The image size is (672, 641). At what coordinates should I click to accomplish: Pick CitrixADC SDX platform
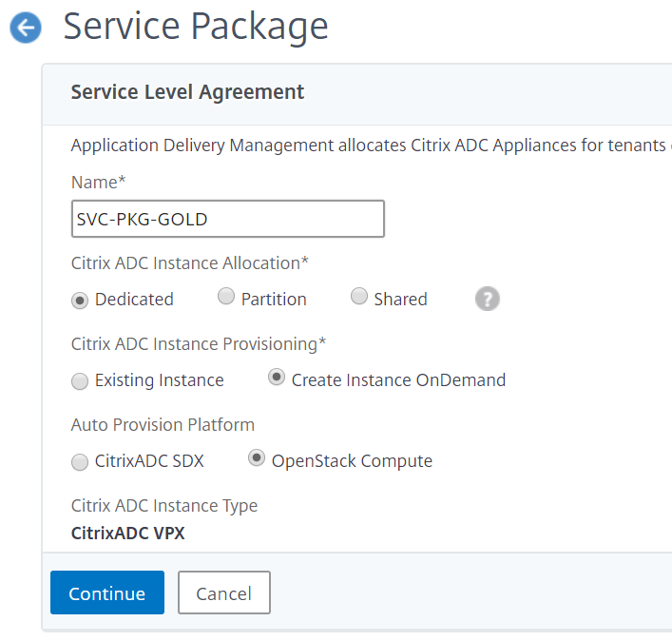(80, 462)
